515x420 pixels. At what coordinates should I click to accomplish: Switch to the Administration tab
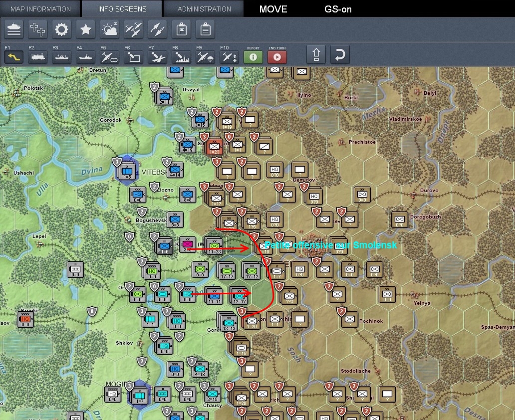(x=204, y=9)
